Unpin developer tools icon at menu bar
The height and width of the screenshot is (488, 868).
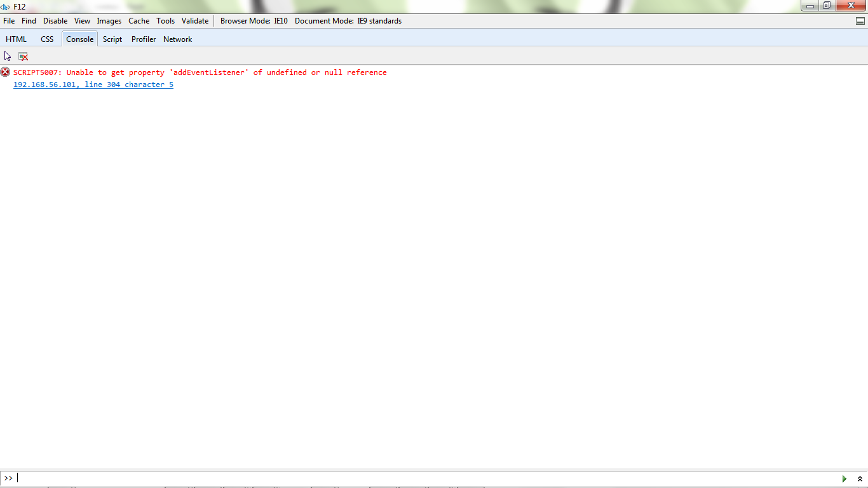point(860,21)
